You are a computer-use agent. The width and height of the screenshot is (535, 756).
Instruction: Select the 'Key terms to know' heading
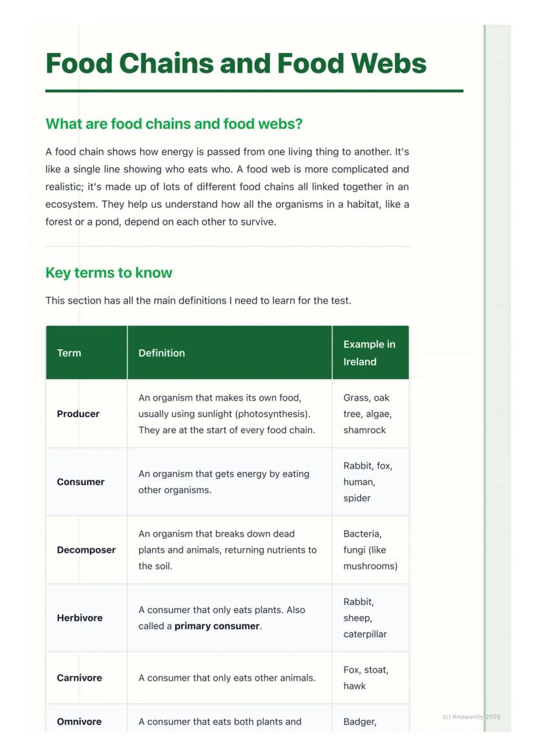(109, 272)
